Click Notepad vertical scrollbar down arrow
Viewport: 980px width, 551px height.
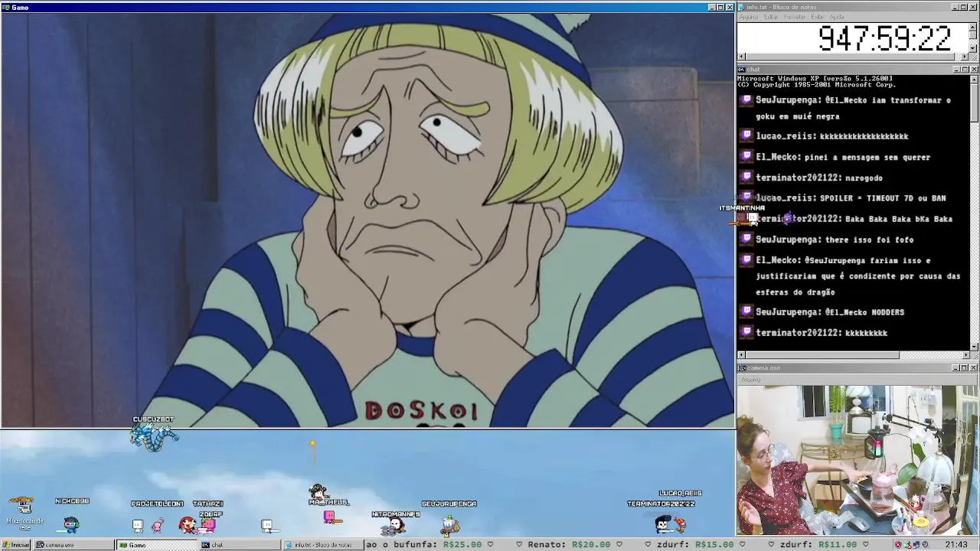click(973, 48)
